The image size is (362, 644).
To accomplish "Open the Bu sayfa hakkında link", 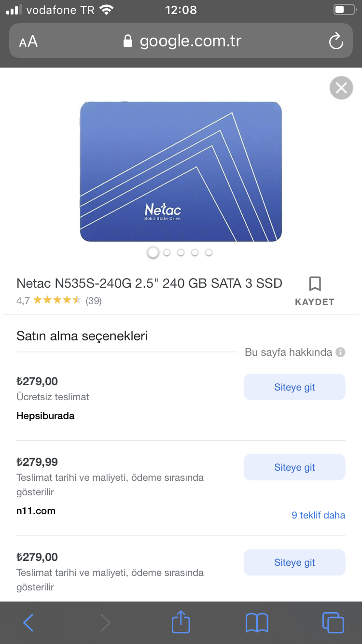I will [288, 352].
